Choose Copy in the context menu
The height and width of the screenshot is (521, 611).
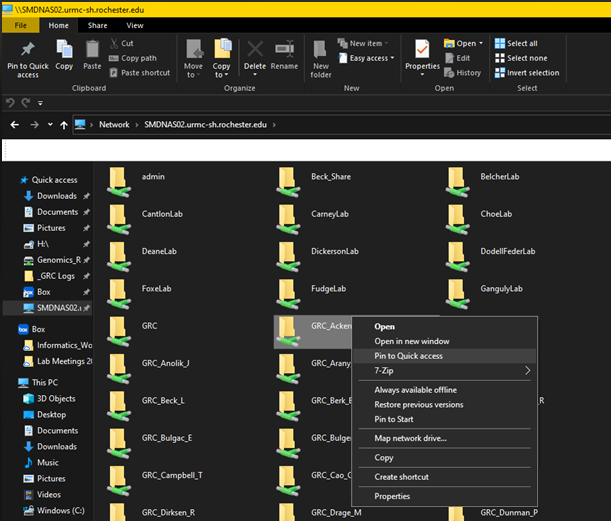tap(444, 457)
